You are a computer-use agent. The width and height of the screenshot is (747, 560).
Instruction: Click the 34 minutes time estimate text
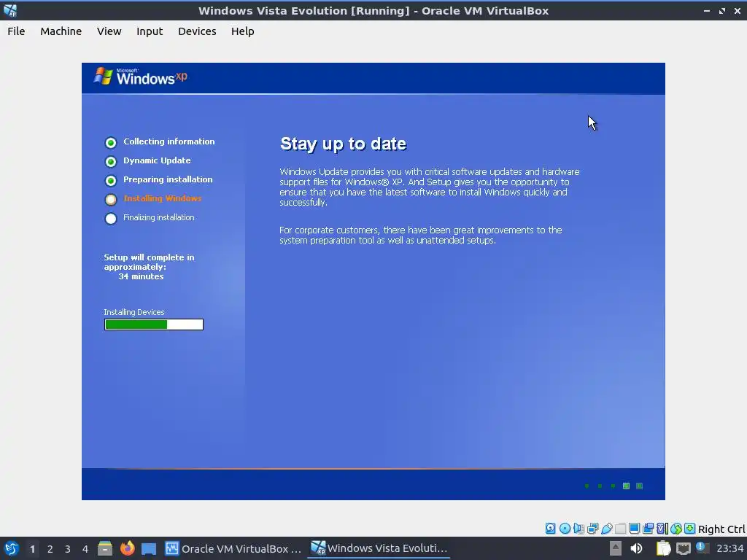[x=141, y=276]
